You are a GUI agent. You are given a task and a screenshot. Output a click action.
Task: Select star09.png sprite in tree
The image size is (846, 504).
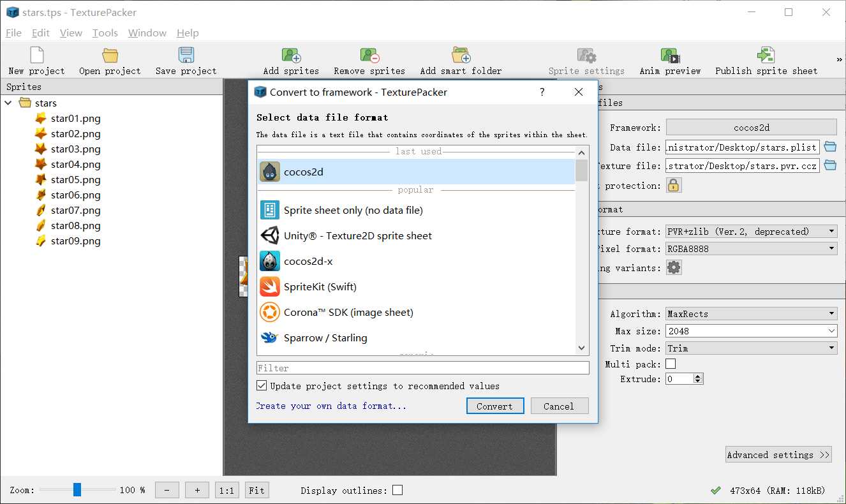coord(75,241)
